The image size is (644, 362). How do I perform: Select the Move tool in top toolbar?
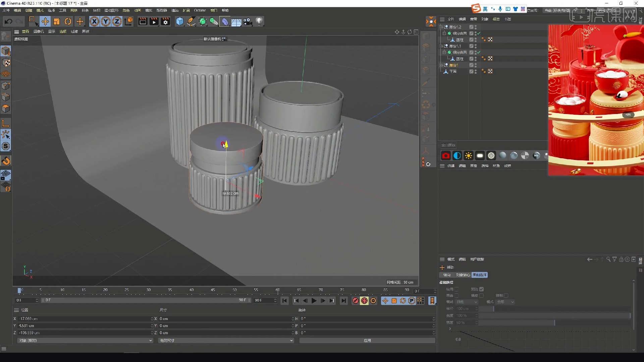[45, 21]
